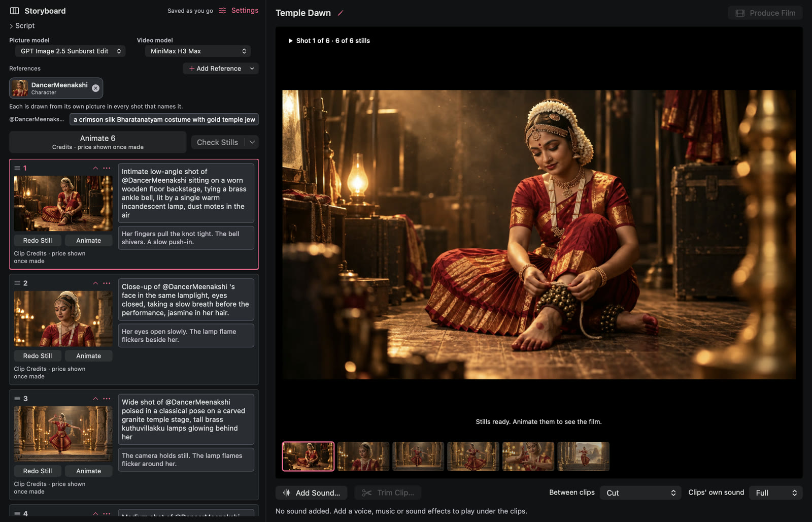Viewport: 812px width, 522px height.
Task: Open Check Stills dropdown arrow
Action: coord(252,142)
